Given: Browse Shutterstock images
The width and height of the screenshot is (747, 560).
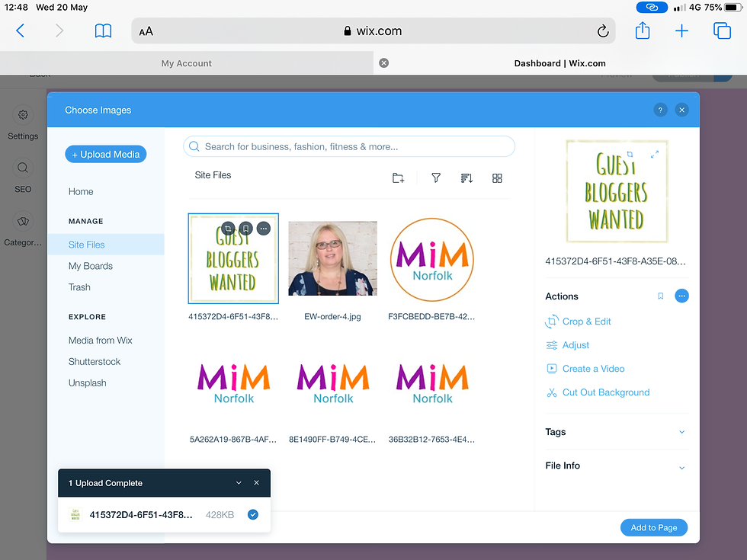Looking at the screenshot, I should coord(95,361).
